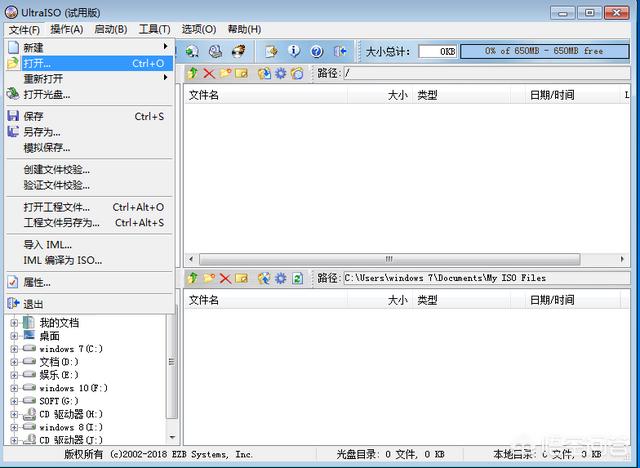Choose 创建文件校验... menu entry
This screenshot has width=640, height=468.
point(89,170)
